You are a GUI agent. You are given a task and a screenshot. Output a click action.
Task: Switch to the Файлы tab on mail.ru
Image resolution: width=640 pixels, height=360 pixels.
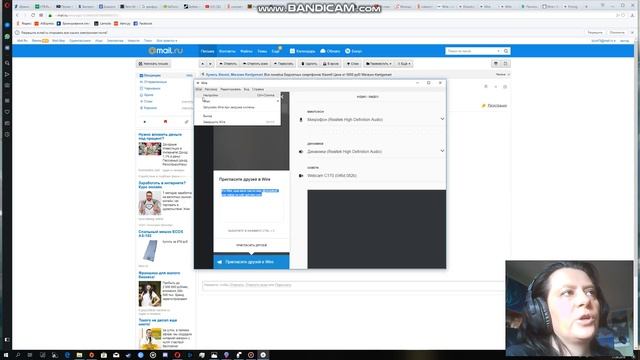point(246,51)
